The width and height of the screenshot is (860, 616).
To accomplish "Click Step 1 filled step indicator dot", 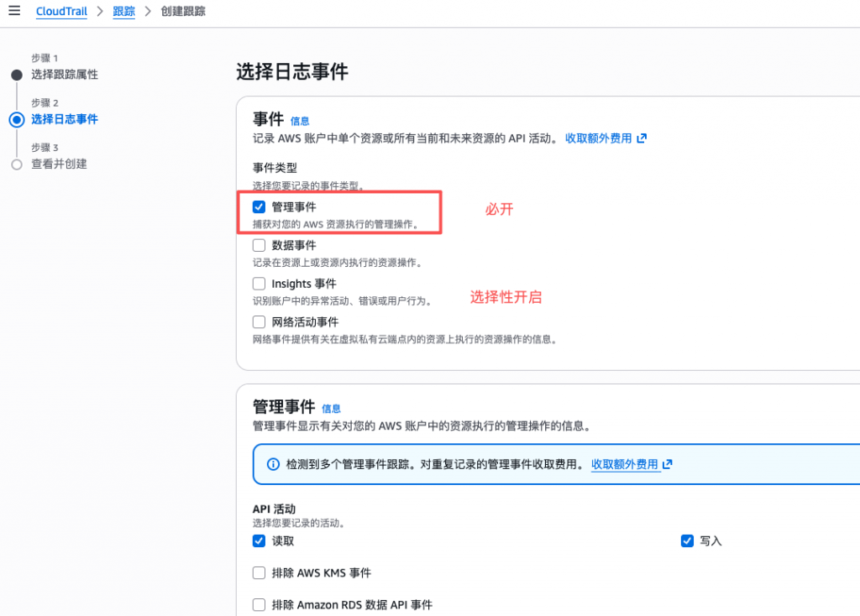I will pyautogui.click(x=17, y=75).
